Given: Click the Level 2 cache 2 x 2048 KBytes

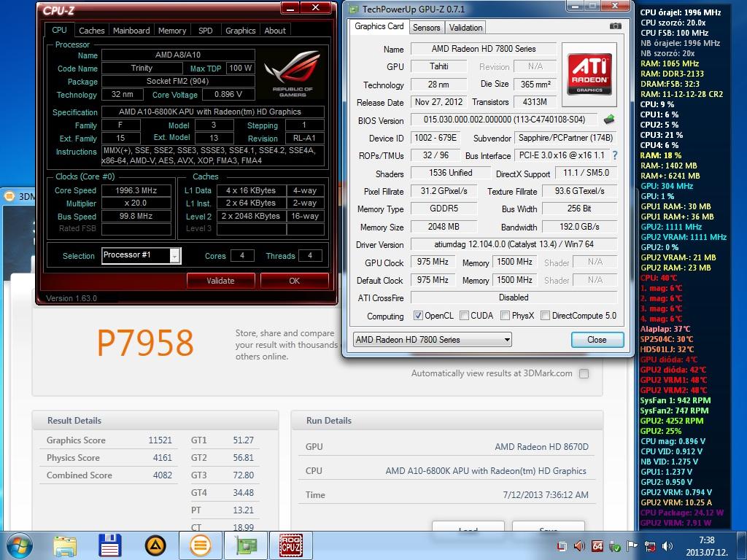Looking at the screenshot, I should (x=251, y=216).
